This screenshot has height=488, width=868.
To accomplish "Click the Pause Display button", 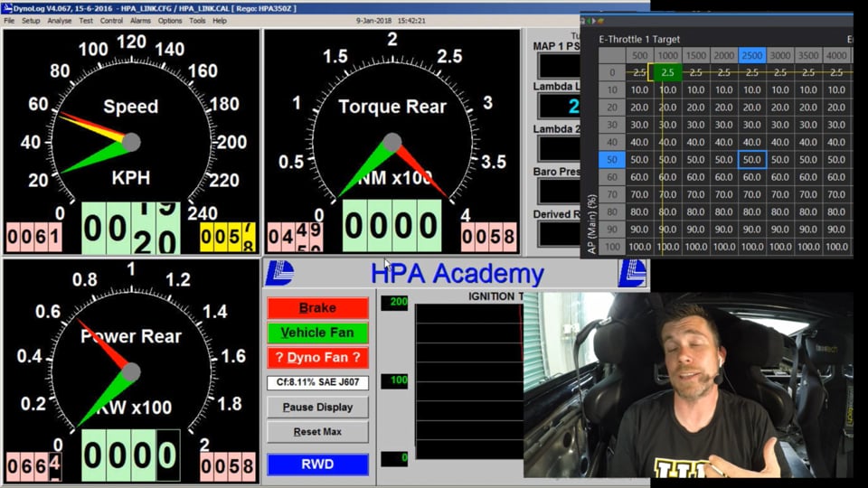I will coord(317,408).
